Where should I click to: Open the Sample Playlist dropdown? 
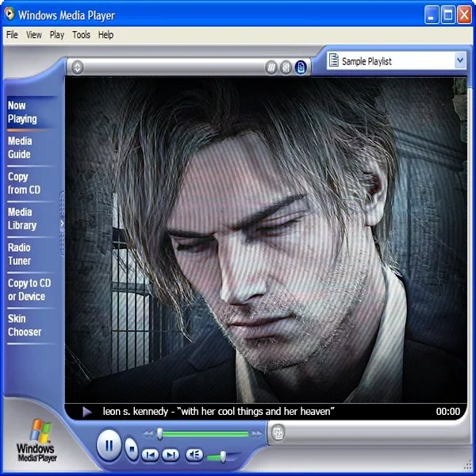coord(460,61)
